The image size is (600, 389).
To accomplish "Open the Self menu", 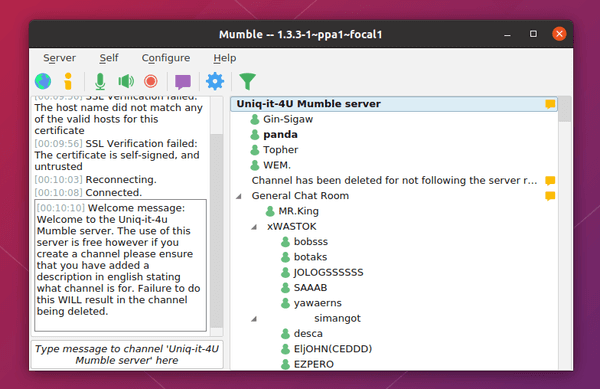I will click(x=109, y=58).
